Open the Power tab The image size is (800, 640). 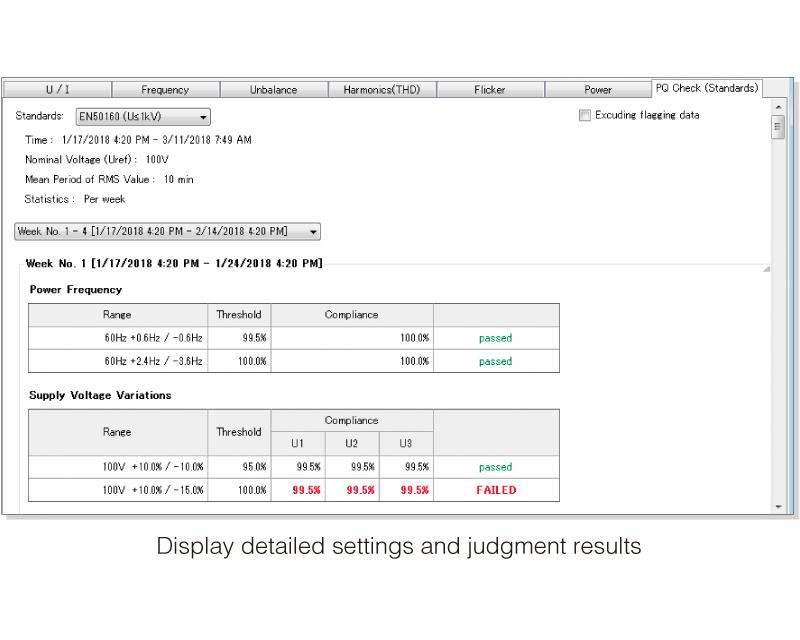click(598, 89)
